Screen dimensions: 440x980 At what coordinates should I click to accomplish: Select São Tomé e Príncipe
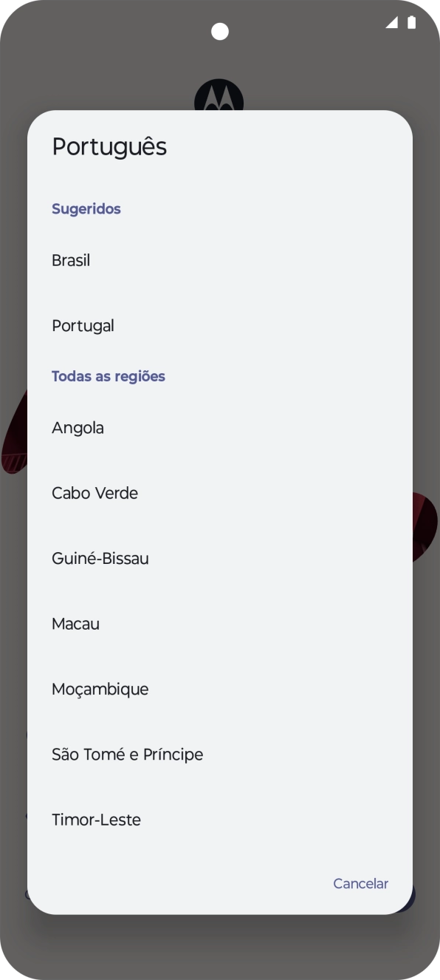[127, 754]
